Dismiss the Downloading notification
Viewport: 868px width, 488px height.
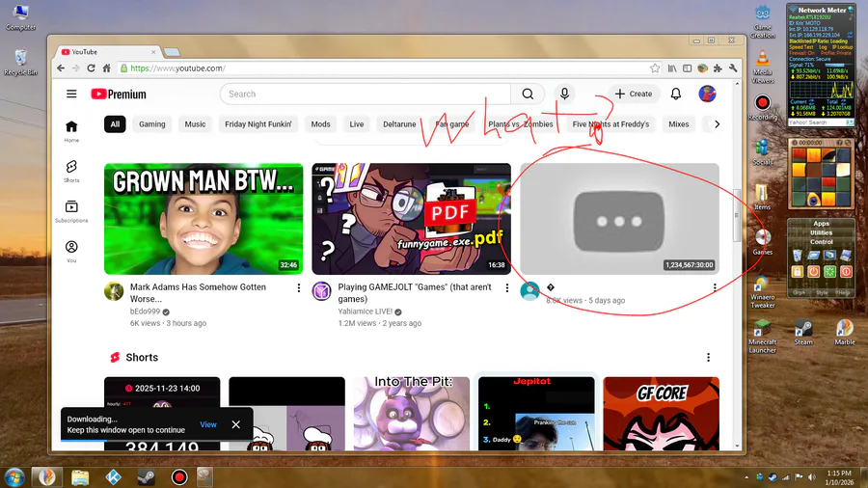click(236, 424)
